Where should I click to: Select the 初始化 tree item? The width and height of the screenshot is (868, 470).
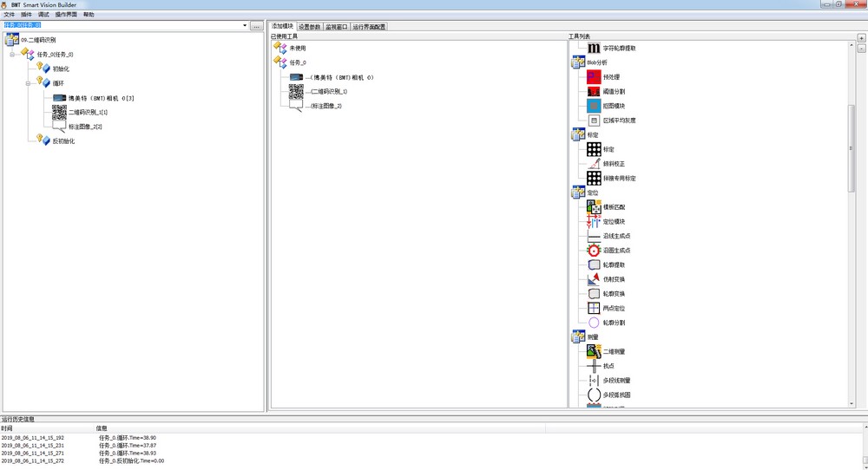pyautogui.click(x=61, y=69)
